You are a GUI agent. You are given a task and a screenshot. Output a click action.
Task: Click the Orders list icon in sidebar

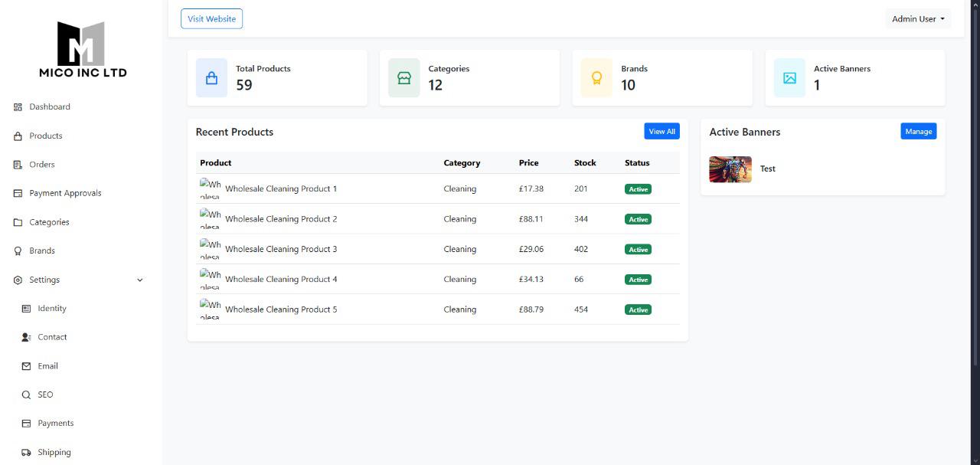tap(18, 165)
